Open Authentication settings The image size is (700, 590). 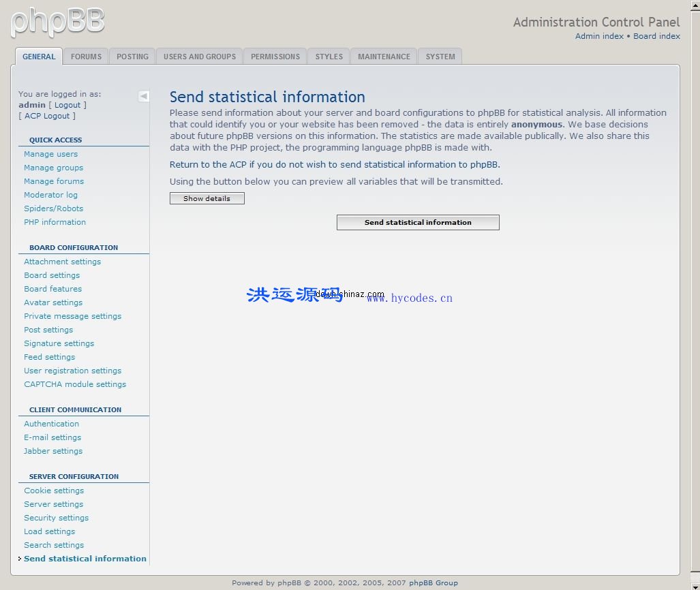(51, 424)
